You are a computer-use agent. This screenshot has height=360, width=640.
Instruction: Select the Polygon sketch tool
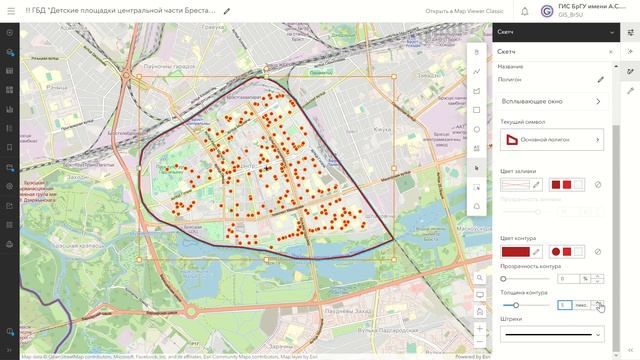tap(477, 91)
